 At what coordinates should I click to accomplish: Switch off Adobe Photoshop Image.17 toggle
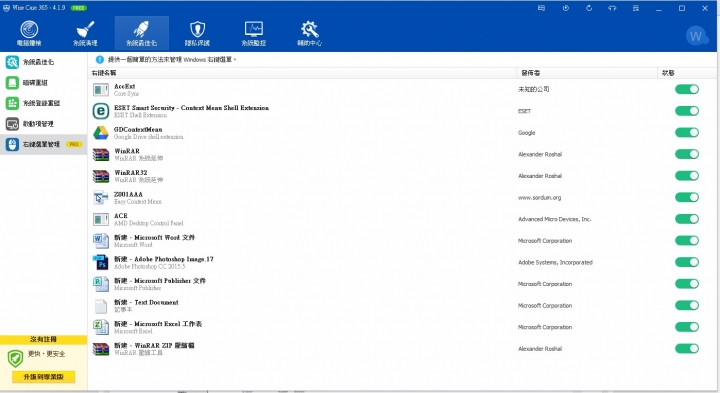(x=687, y=262)
